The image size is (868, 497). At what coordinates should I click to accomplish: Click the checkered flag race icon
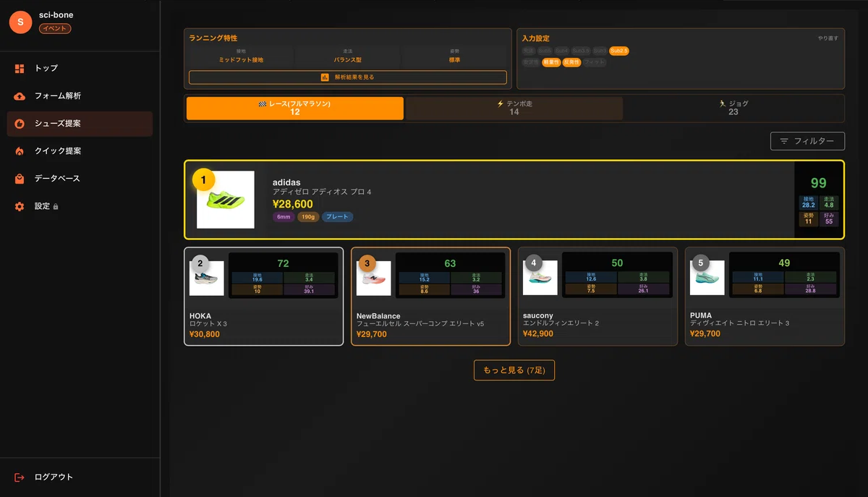[x=263, y=104]
